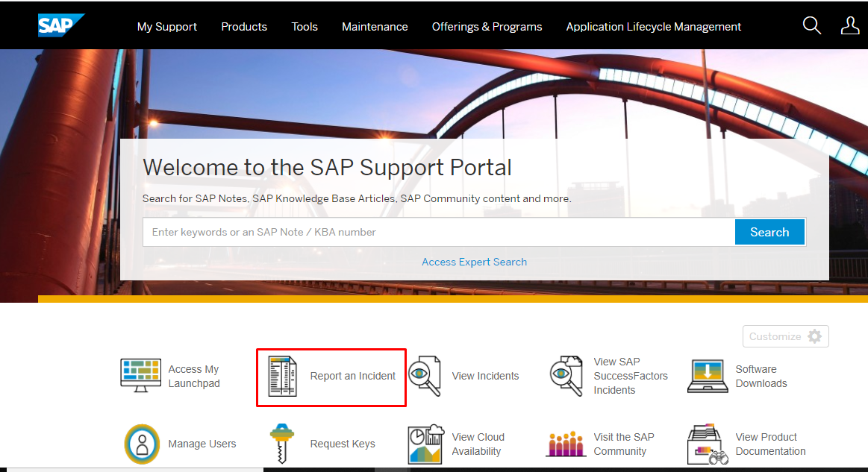Open the View Cloud Availability text link
Image resolution: width=868 pixels, height=472 pixels.
point(478,444)
